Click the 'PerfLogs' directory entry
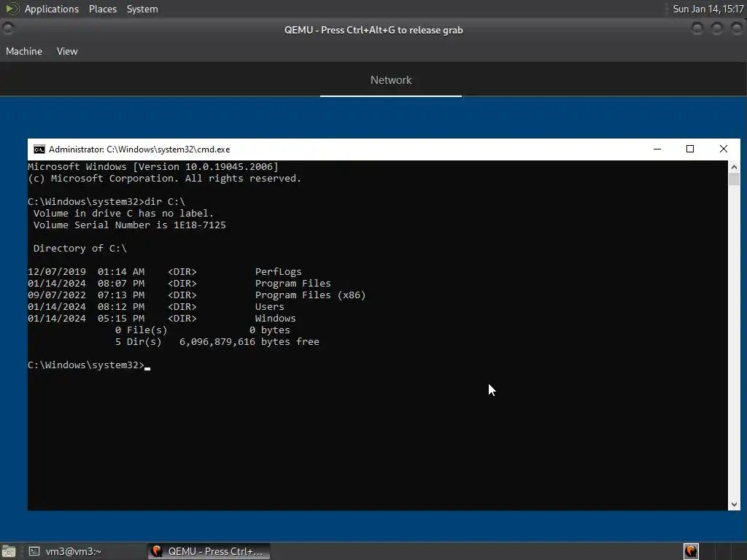 pyautogui.click(x=278, y=272)
